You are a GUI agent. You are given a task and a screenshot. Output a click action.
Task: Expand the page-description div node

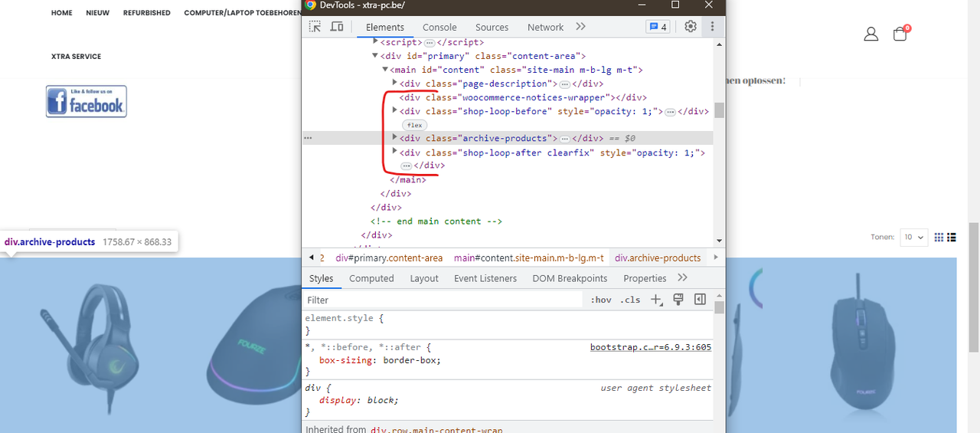(x=394, y=83)
